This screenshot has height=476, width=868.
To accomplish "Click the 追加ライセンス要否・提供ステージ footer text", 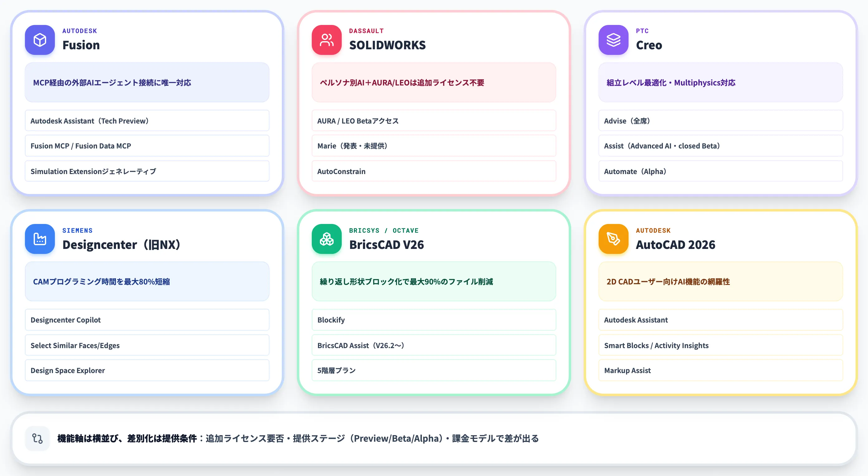I will tap(372, 438).
